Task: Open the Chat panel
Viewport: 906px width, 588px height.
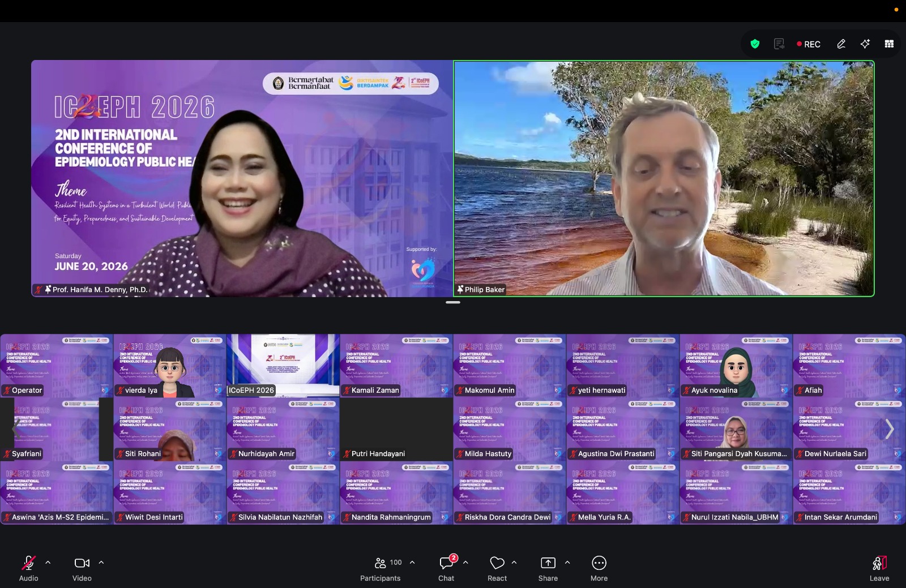Action: [446, 568]
